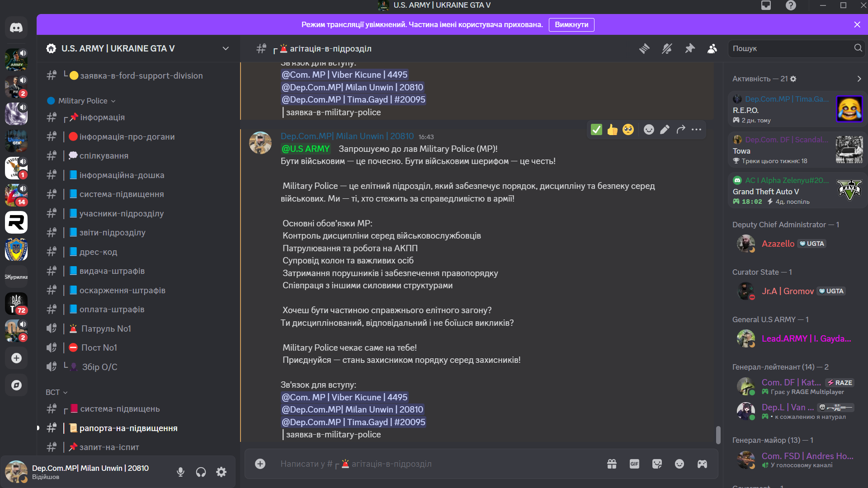Open Discord home direct messages
This screenshot has height=488, width=868.
[16, 28]
